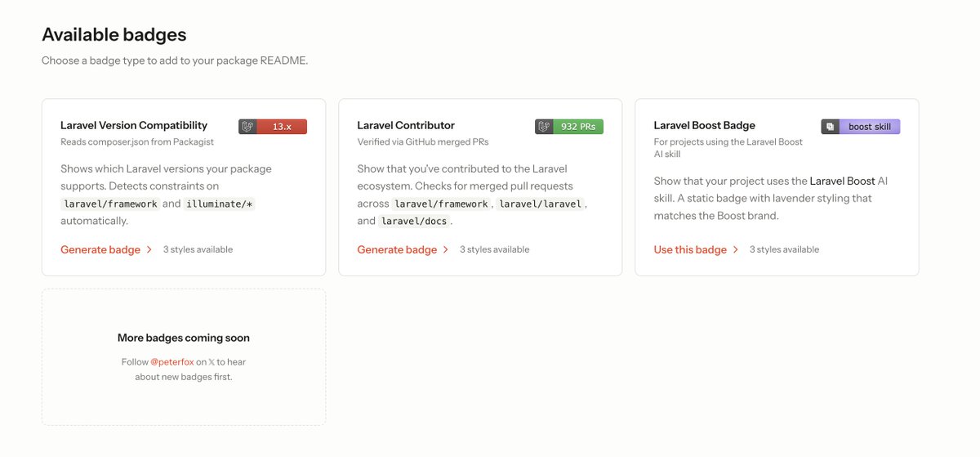Select the Laravel Version Compatibility card title
The height and width of the screenshot is (457, 980).
click(134, 125)
